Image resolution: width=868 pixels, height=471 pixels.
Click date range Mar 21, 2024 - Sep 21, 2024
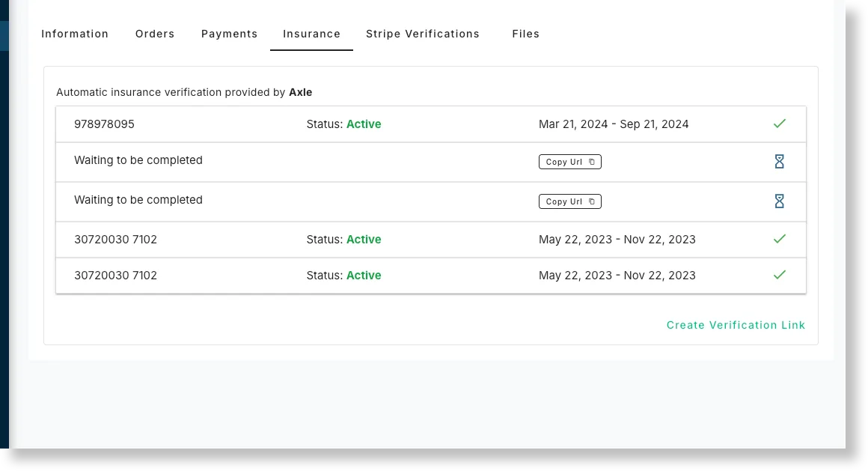614,124
